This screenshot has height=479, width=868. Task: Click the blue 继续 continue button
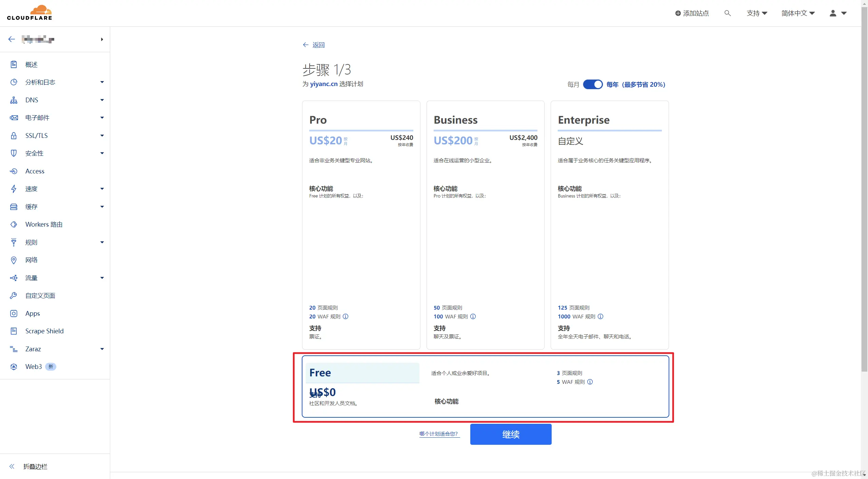pyautogui.click(x=511, y=434)
